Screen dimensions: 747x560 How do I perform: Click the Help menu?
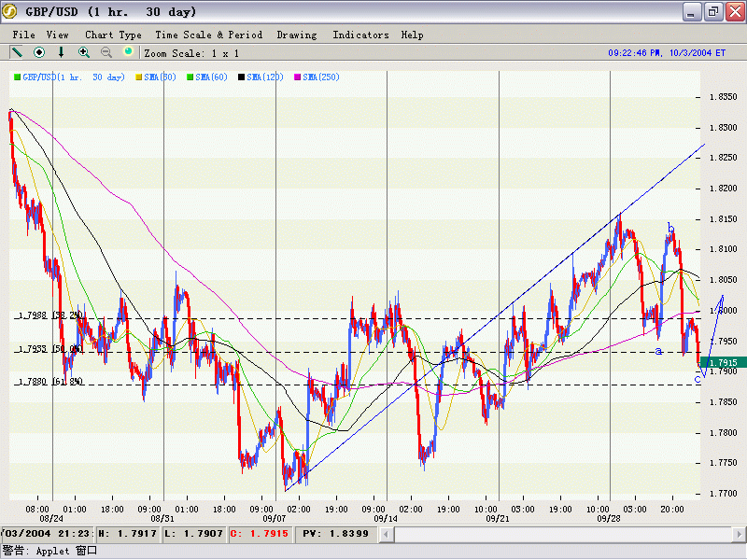click(412, 35)
